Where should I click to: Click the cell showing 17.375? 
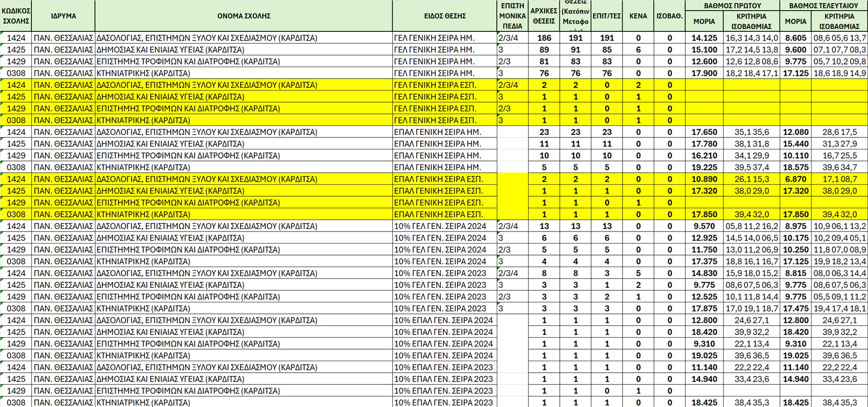pos(704,261)
